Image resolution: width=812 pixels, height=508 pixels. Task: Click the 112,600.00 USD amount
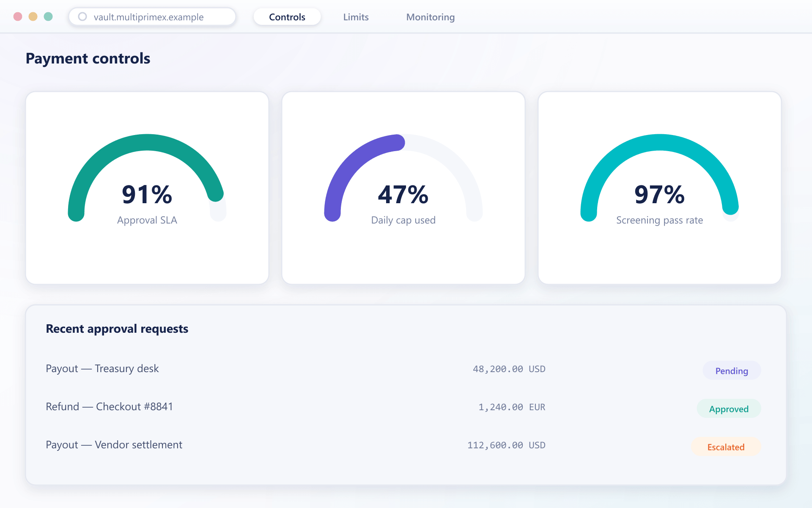[506, 445]
